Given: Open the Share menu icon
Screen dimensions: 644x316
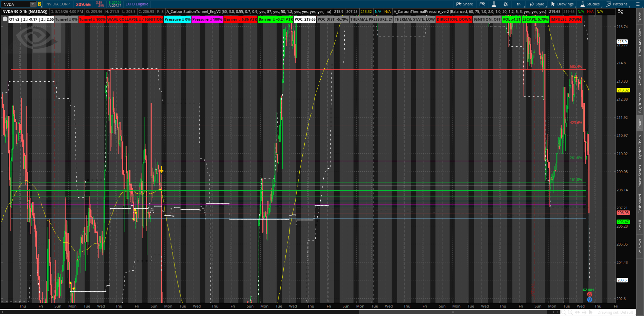Looking at the screenshot, I should click(x=464, y=4).
